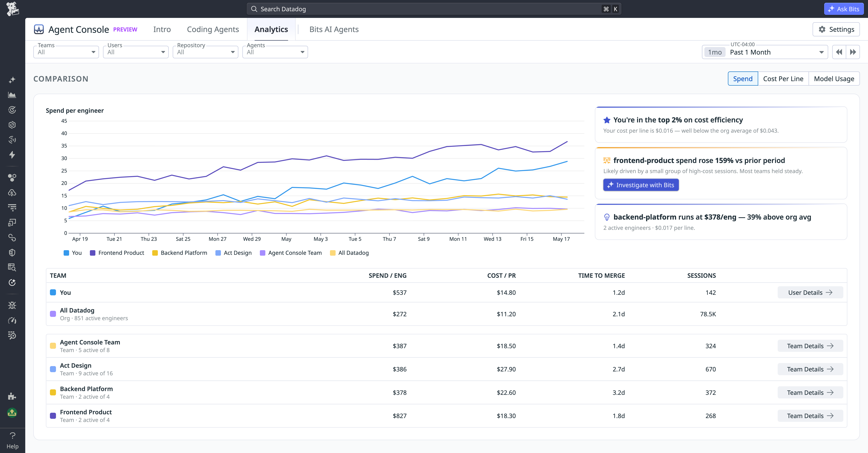Open Team Details for Act Design
This screenshot has height=453, width=868.
coord(810,369)
